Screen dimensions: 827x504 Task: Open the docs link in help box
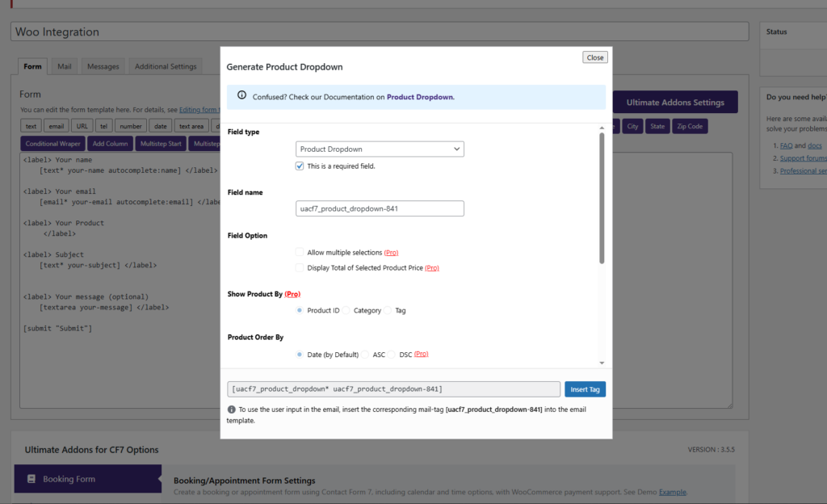pyautogui.click(x=814, y=145)
